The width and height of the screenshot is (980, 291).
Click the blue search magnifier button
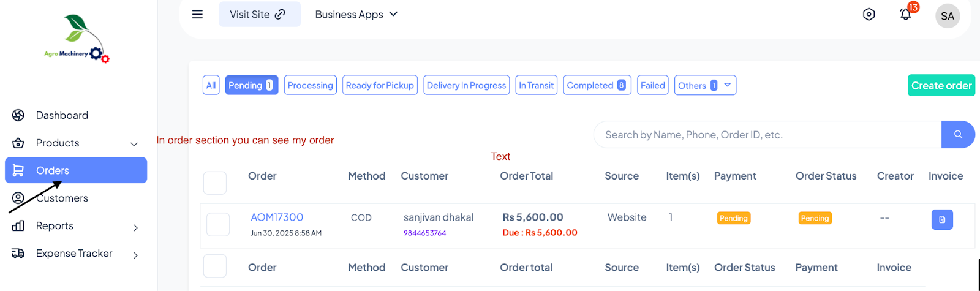click(x=958, y=134)
